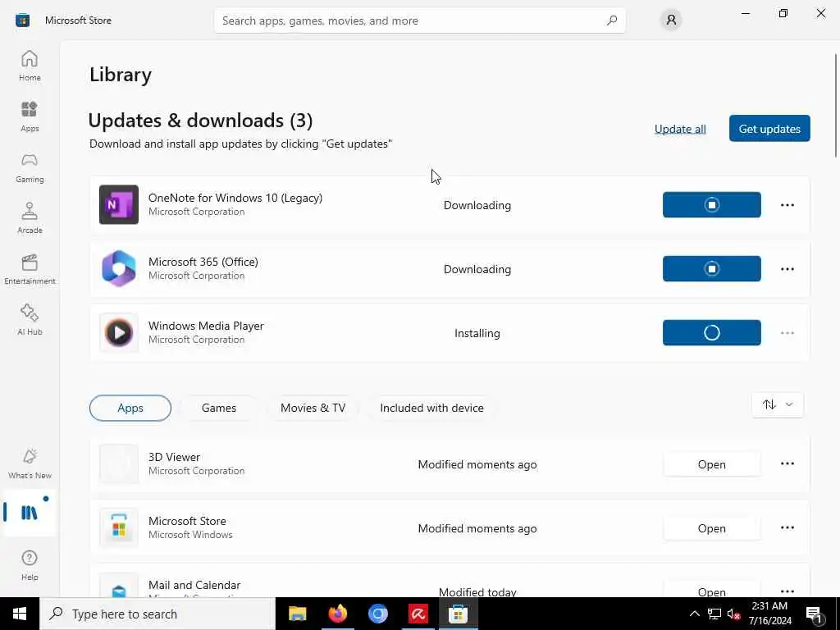Image resolution: width=840 pixels, height=630 pixels.
Task: Click the Microsoft 365 (Office) title
Action: (x=203, y=262)
